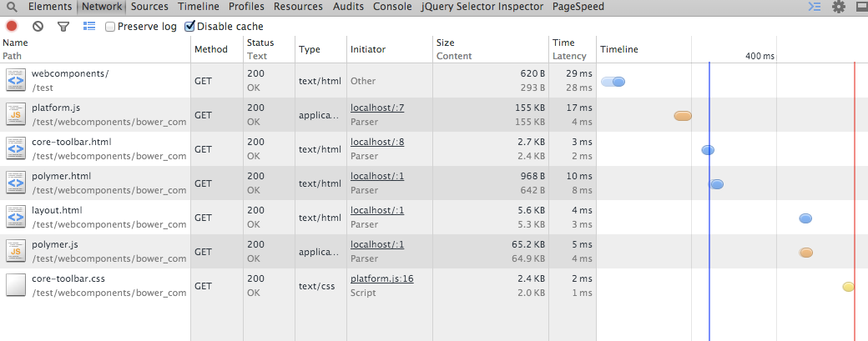Viewport: 868px width, 341px height.
Task: Show the console drawer icon
Action: [815, 8]
